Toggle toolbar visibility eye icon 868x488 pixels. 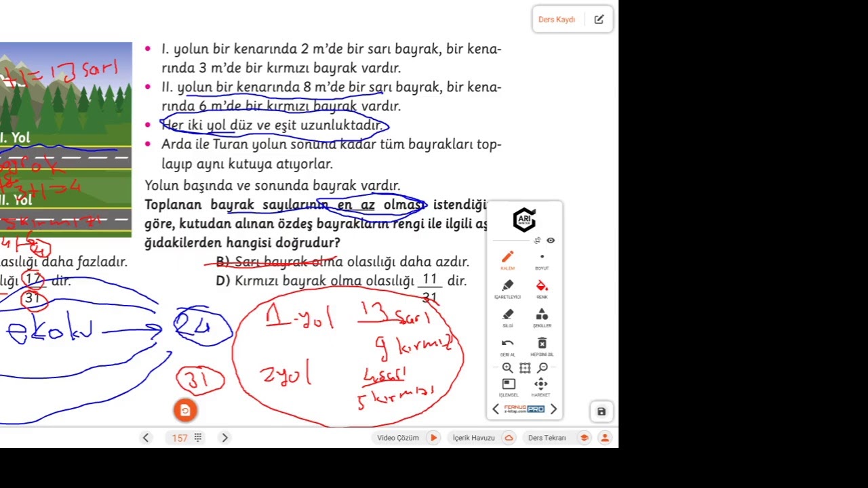tap(551, 241)
